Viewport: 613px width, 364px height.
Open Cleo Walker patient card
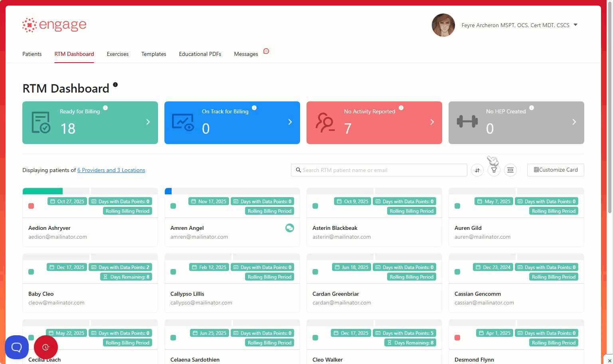(x=374, y=342)
